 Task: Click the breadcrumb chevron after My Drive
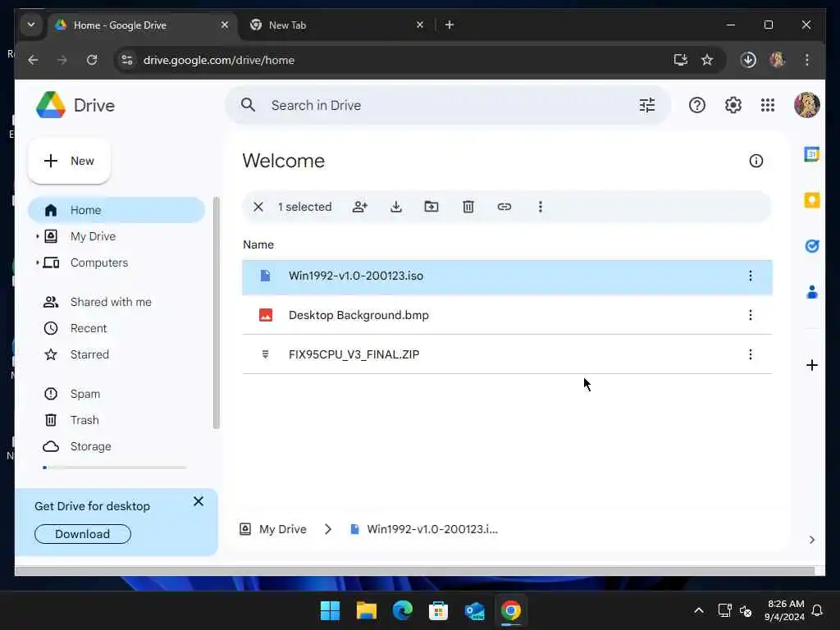(328, 529)
